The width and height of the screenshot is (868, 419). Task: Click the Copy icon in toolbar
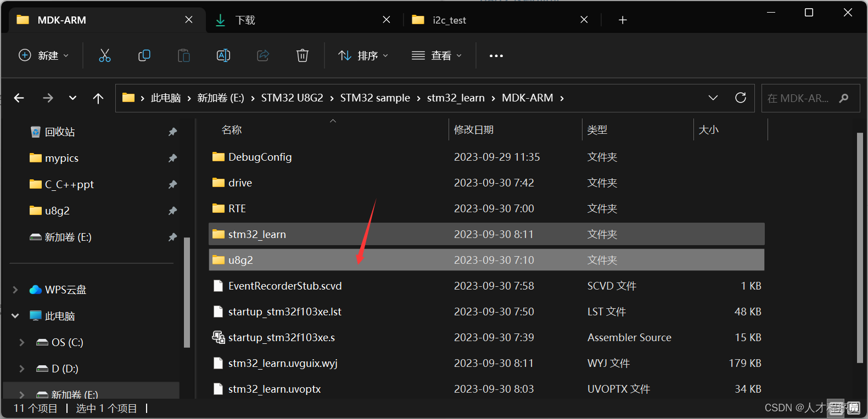pyautogui.click(x=144, y=55)
